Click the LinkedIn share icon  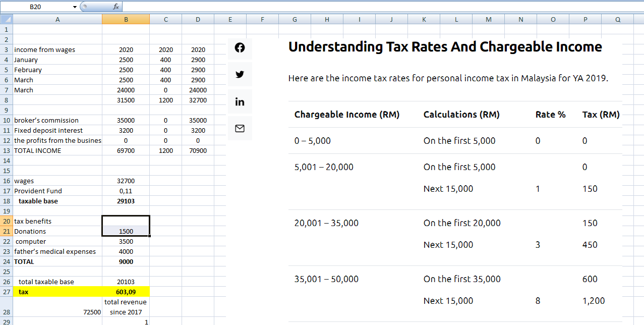click(240, 102)
